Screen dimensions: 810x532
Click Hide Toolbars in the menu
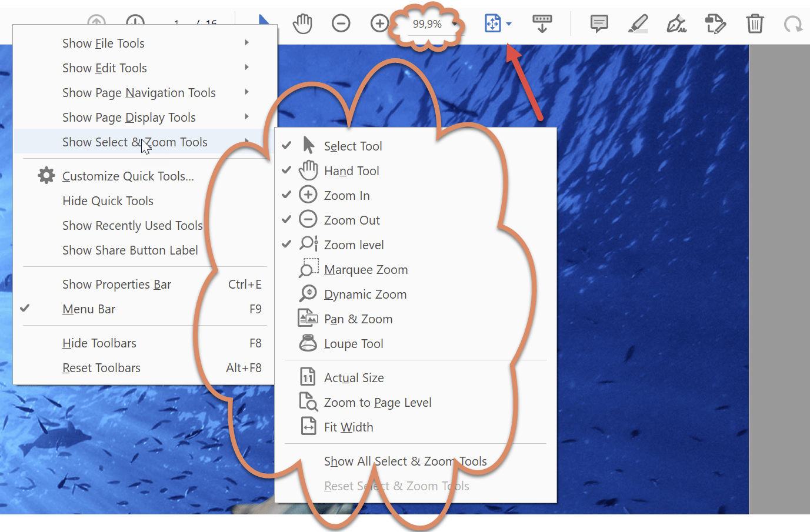(x=99, y=343)
